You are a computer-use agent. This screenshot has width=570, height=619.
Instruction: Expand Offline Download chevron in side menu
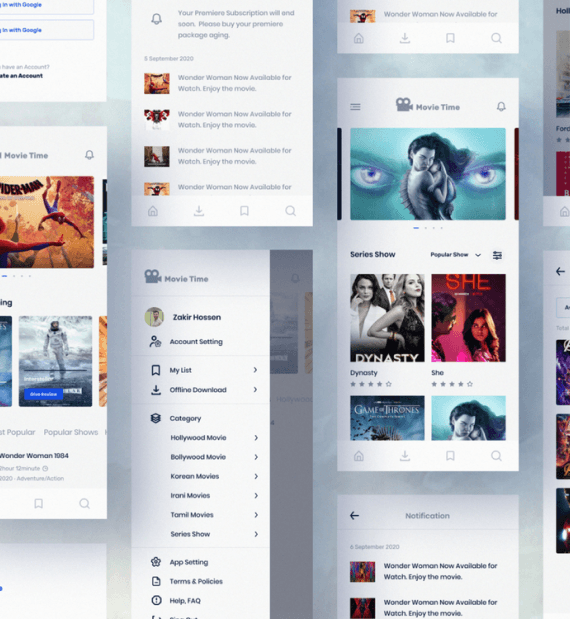(x=255, y=390)
